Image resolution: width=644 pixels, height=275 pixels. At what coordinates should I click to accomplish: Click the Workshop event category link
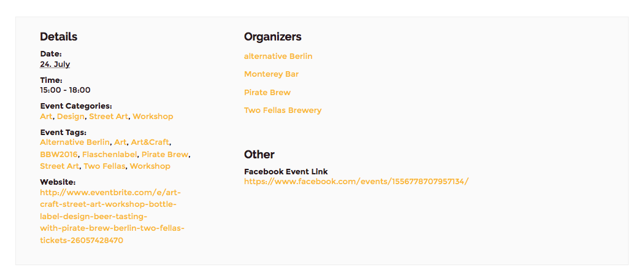coord(153,117)
